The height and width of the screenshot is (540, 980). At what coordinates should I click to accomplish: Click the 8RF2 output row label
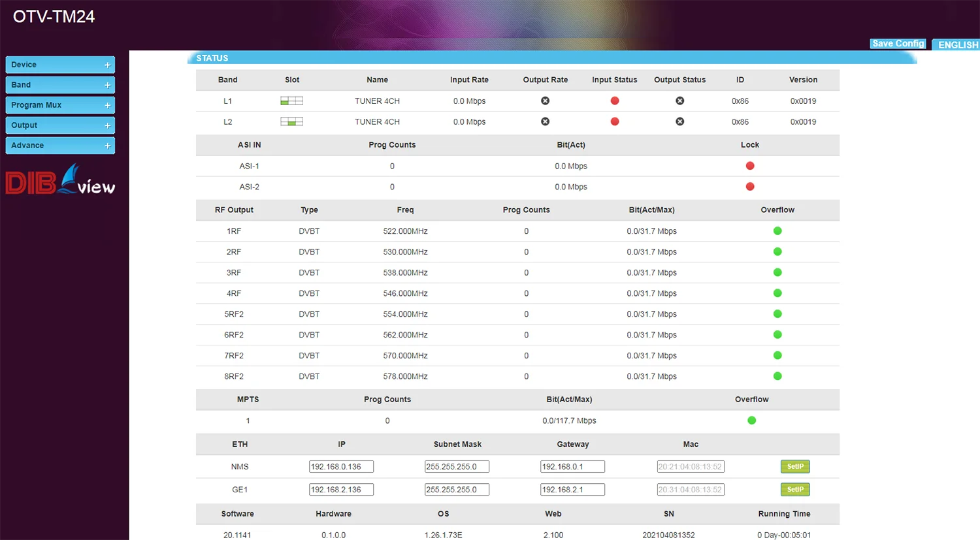point(234,377)
